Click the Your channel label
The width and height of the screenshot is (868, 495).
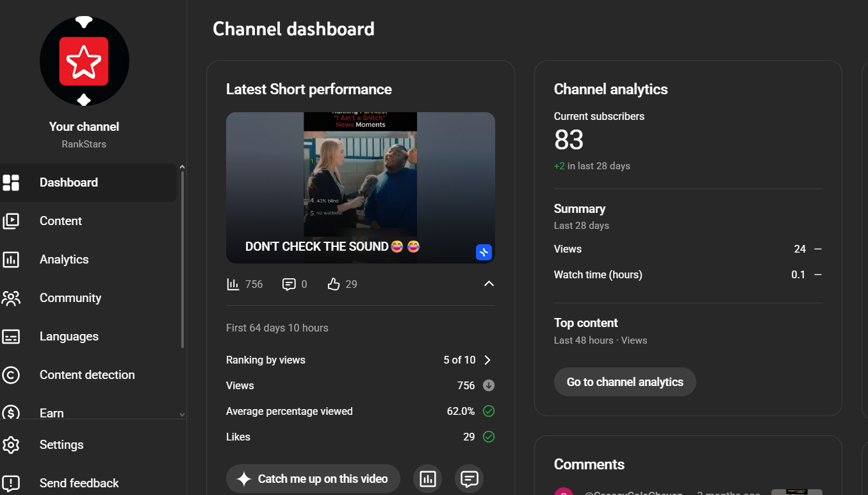(x=85, y=126)
